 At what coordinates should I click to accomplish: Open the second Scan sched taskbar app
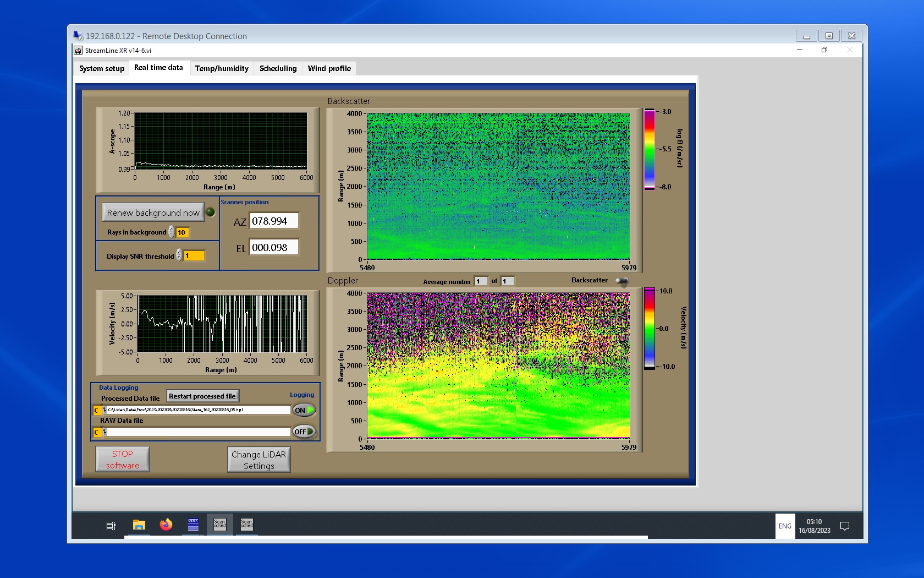(x=246, y=525)
